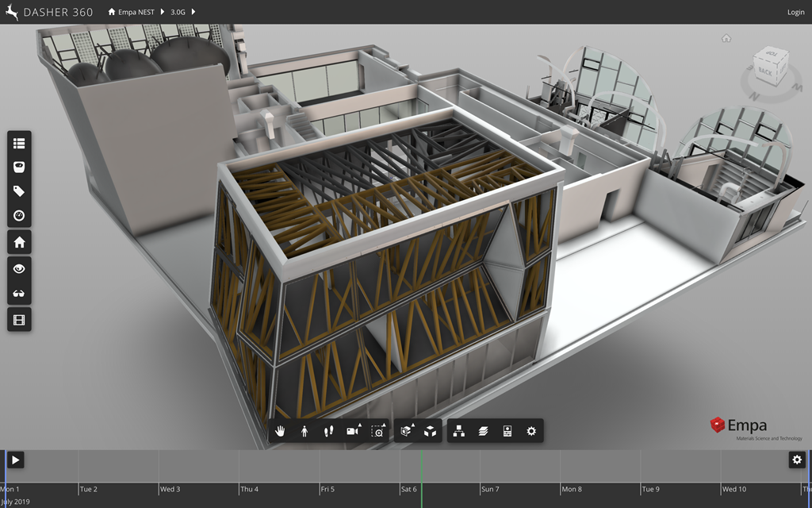This screenshot has height=508, width=812.
Task: Toggle the gauge icon in left sidebar
Action: (x=19, y=216)
